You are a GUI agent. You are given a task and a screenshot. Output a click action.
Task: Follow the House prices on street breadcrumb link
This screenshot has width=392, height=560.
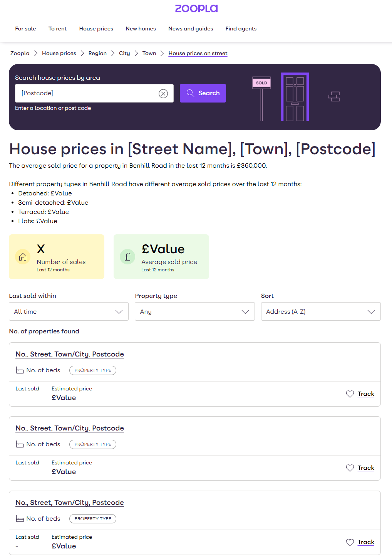(x=198, y=53)
